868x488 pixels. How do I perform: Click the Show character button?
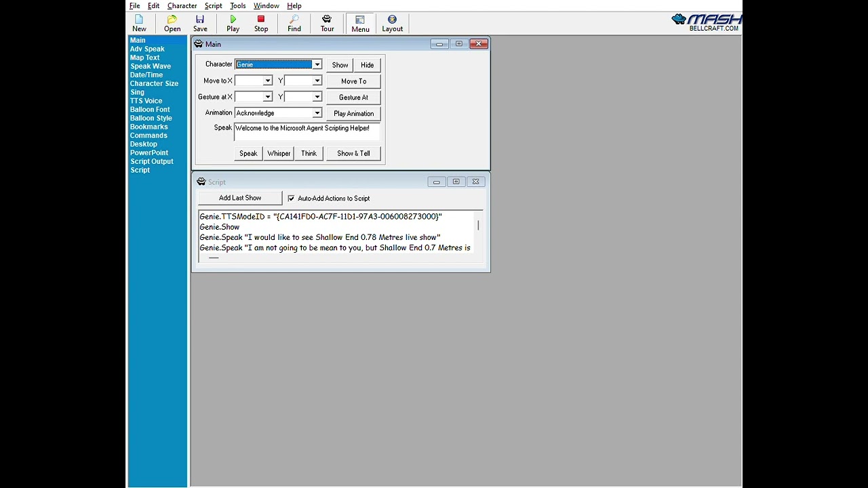click(x=340, y=65)
